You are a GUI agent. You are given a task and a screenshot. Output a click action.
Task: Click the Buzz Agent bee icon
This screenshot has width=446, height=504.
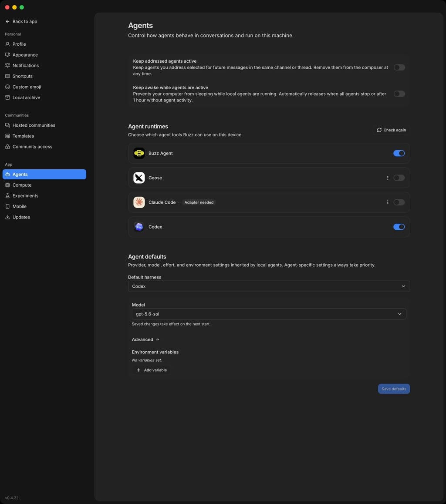tap(139, 153)
